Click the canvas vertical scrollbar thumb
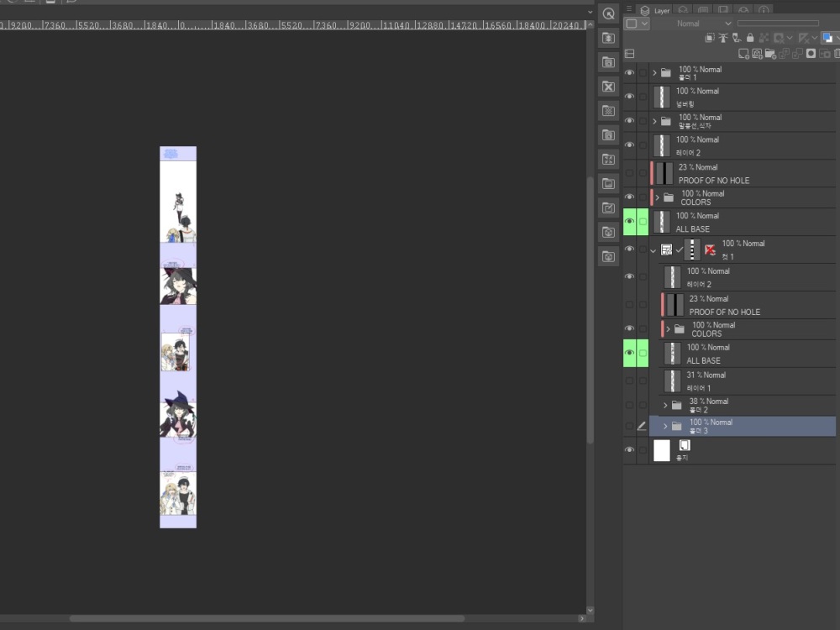The height and width of the screenshot is (630, 840). [590, 310]
